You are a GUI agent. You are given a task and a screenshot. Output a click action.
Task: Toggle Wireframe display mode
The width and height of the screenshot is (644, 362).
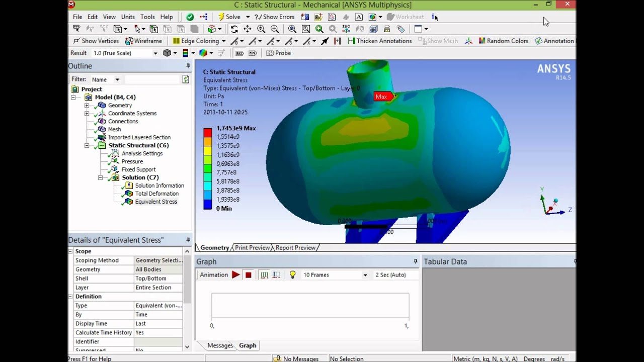144,41
